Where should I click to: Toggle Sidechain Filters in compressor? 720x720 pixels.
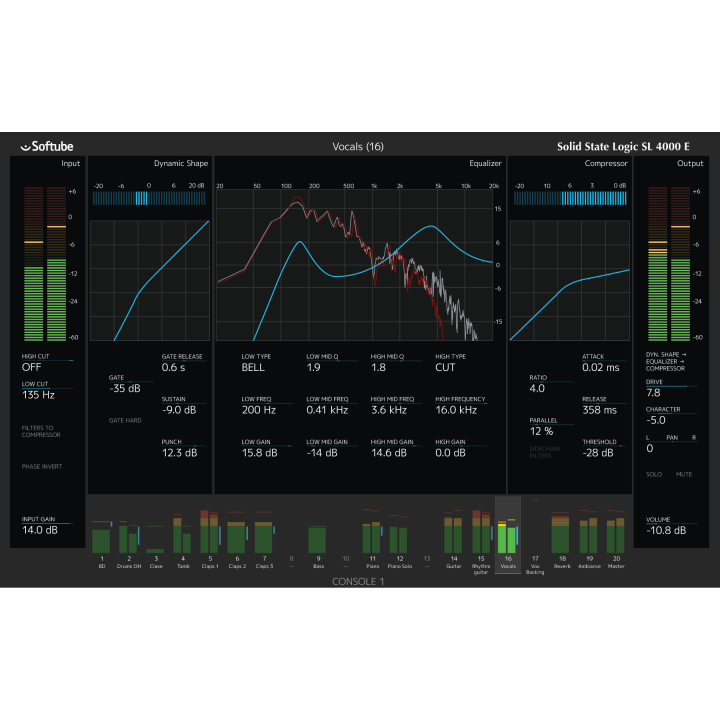click(545, 452)
